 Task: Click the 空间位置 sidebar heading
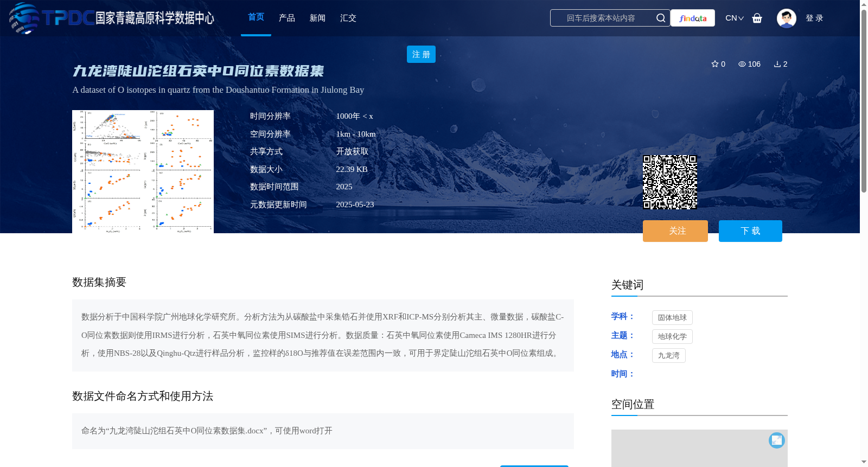point(633,404)
